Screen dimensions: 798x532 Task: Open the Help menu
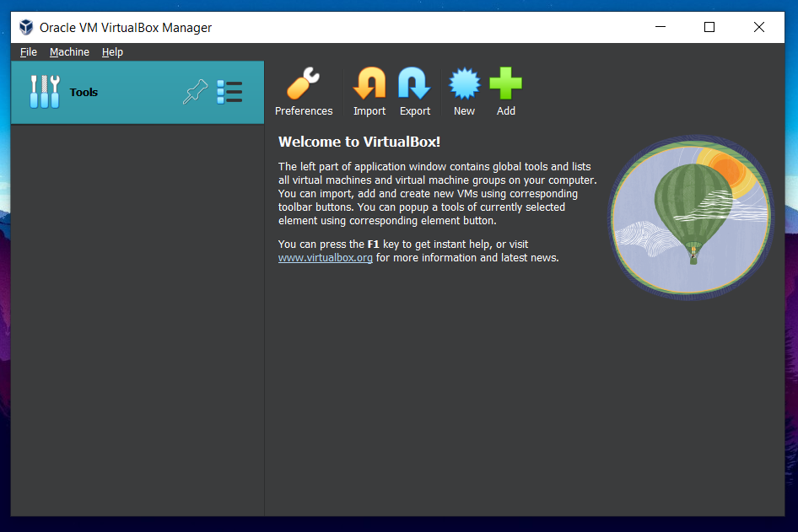112,51
